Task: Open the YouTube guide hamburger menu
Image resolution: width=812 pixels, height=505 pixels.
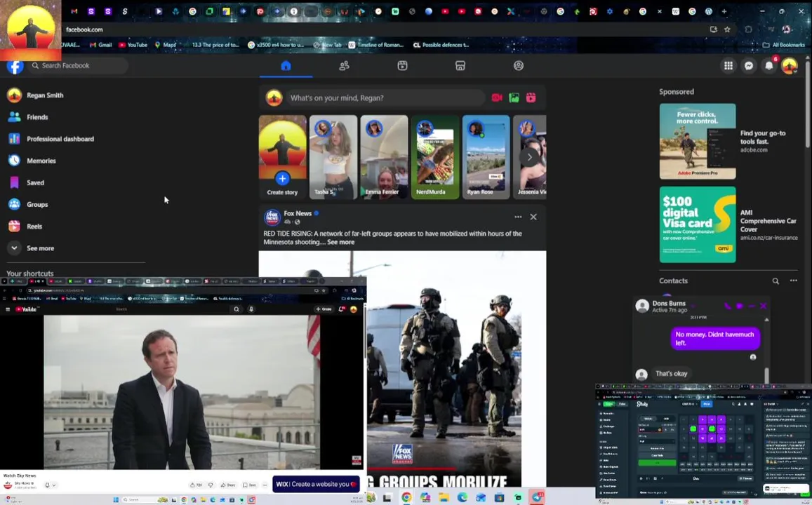Action: [x=8, y=309]
